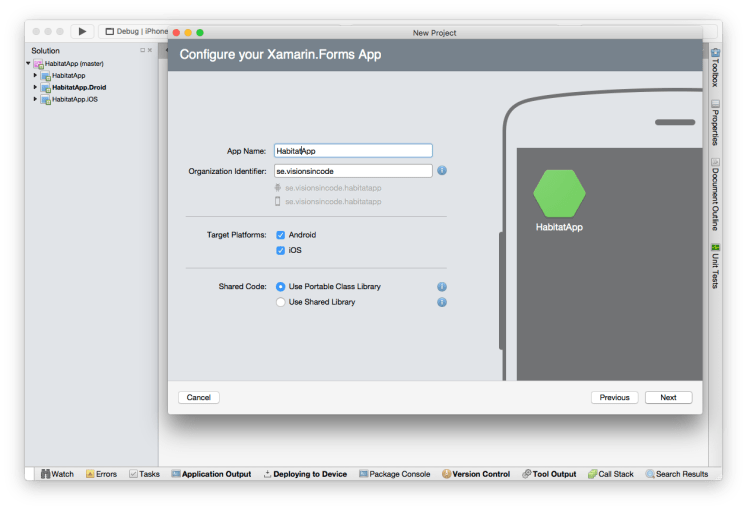Click the Tool Output pad icon
Viewport: 747px width, 510px height.
click(526, 474)
